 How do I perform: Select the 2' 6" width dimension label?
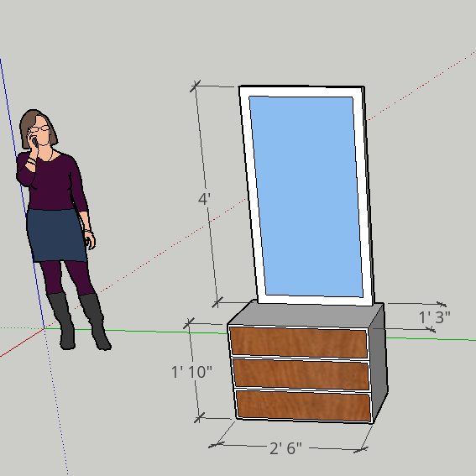[x=285, y=448]
